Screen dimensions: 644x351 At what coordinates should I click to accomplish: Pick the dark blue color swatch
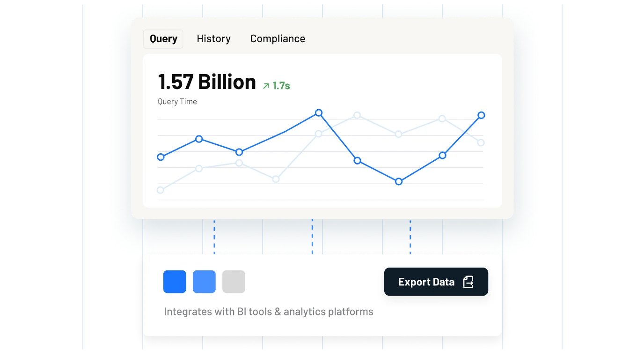pyautogui.click(x=175, y=282)
